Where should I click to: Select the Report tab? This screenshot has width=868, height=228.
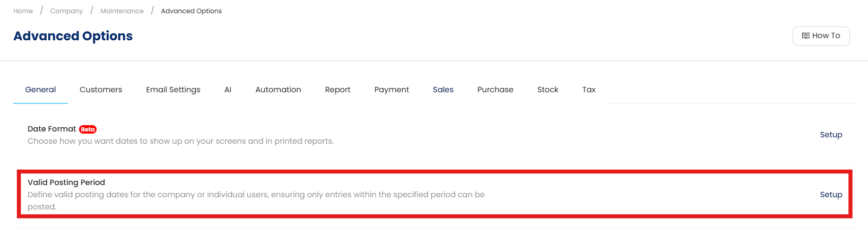pos(337,90)
